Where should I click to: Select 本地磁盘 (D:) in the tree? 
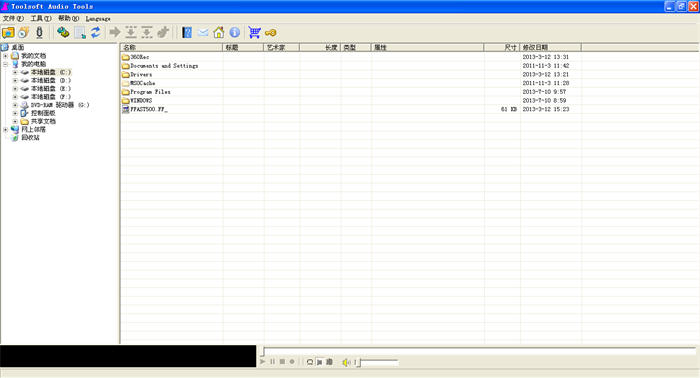50,80
